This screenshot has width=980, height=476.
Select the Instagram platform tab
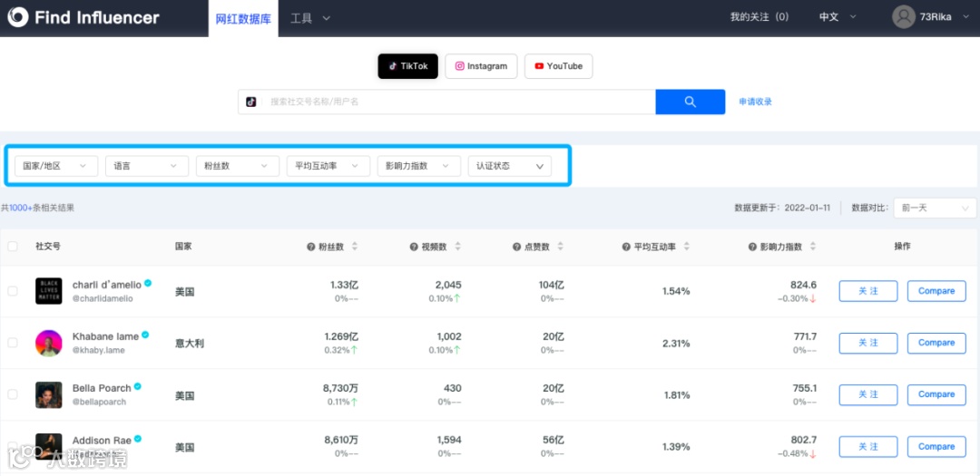click(481, 66)
